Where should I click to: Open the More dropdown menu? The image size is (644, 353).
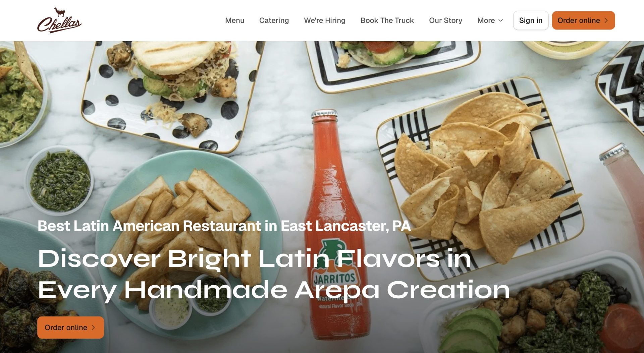[x=490, y=20]
